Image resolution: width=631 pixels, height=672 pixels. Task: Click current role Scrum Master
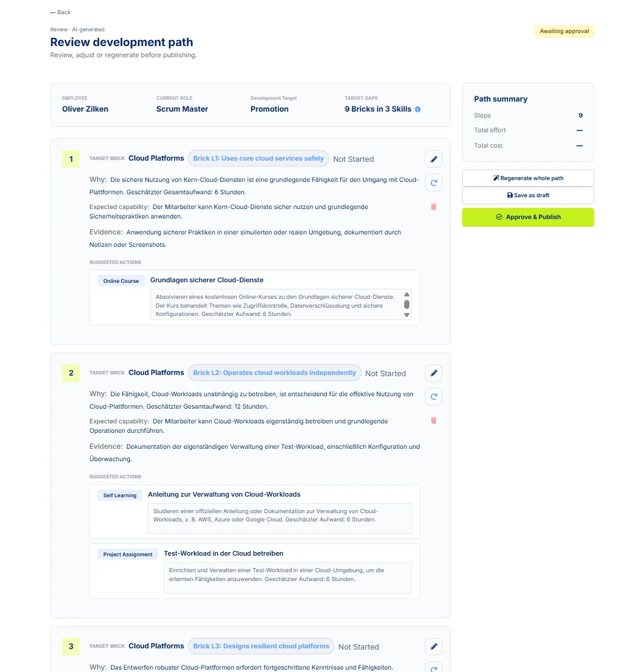182,109
